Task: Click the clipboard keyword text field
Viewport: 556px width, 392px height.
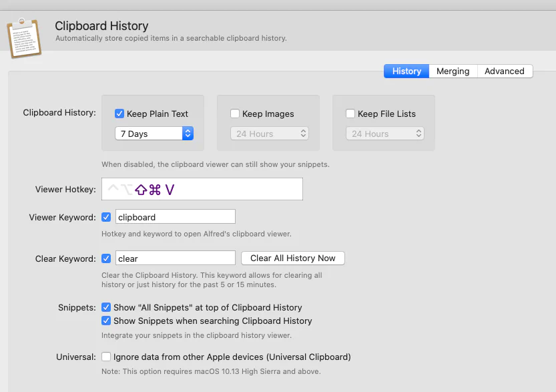Action: [x=175, y=217]
